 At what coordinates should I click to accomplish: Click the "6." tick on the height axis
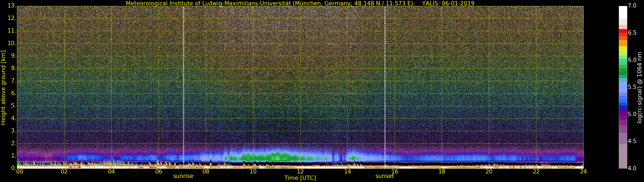13,93
